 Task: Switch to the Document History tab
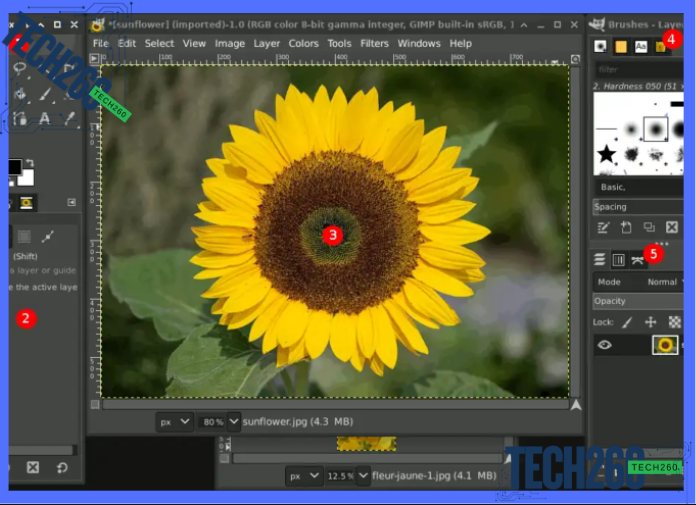[x=660, y=47]
